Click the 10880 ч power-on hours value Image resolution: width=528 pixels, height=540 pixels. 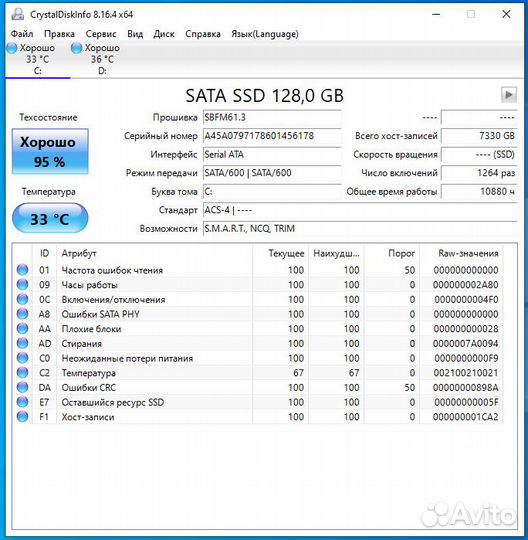tap(479, 191)
